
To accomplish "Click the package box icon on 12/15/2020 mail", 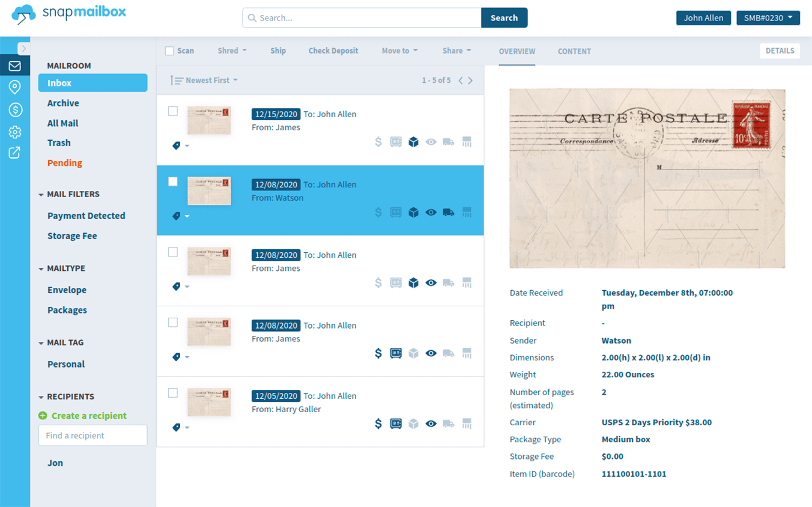I will coord(413,142).
